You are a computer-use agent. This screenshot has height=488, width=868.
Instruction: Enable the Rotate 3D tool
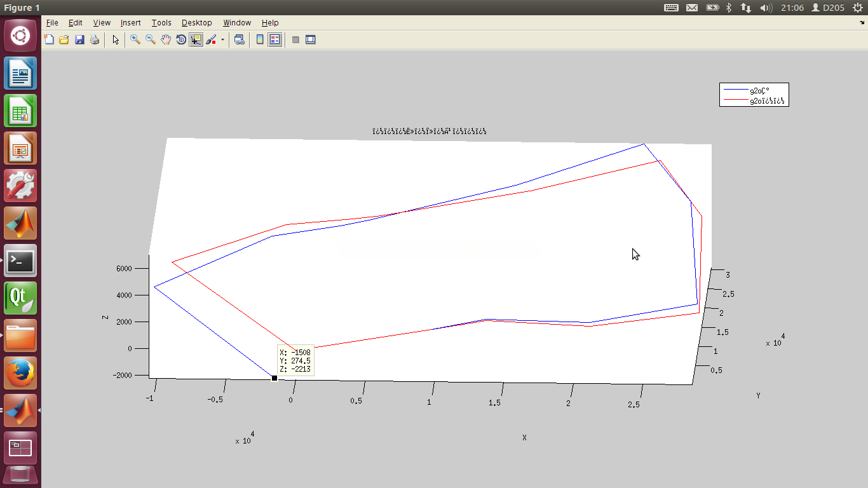pyautogui.click(x=181, y=39)
